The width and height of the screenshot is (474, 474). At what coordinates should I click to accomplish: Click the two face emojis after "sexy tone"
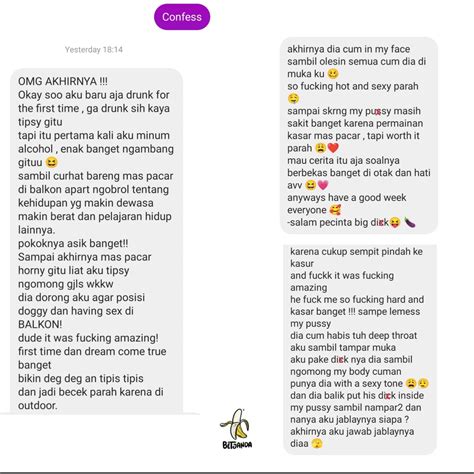pyautogui.click(x=417, y=384)
